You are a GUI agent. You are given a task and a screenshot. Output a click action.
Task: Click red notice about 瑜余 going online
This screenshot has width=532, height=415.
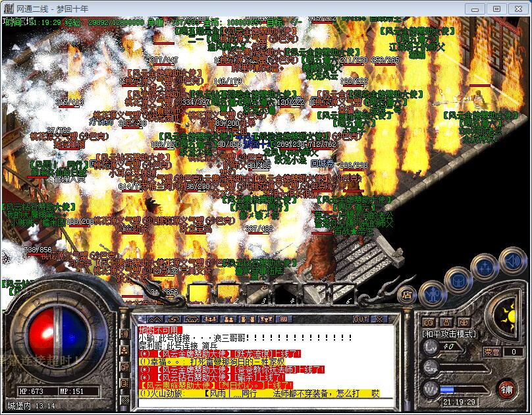tap(212, 377)
